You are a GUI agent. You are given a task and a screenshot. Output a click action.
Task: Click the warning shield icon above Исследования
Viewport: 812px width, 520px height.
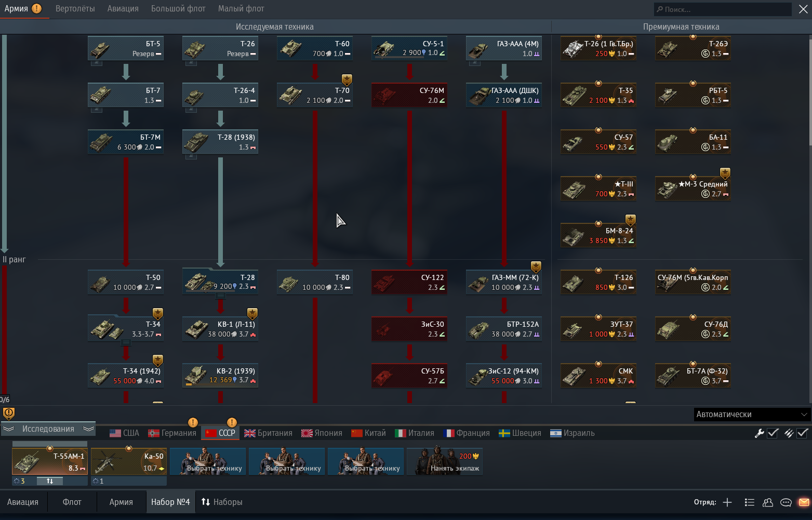click(x=9, y=414)
